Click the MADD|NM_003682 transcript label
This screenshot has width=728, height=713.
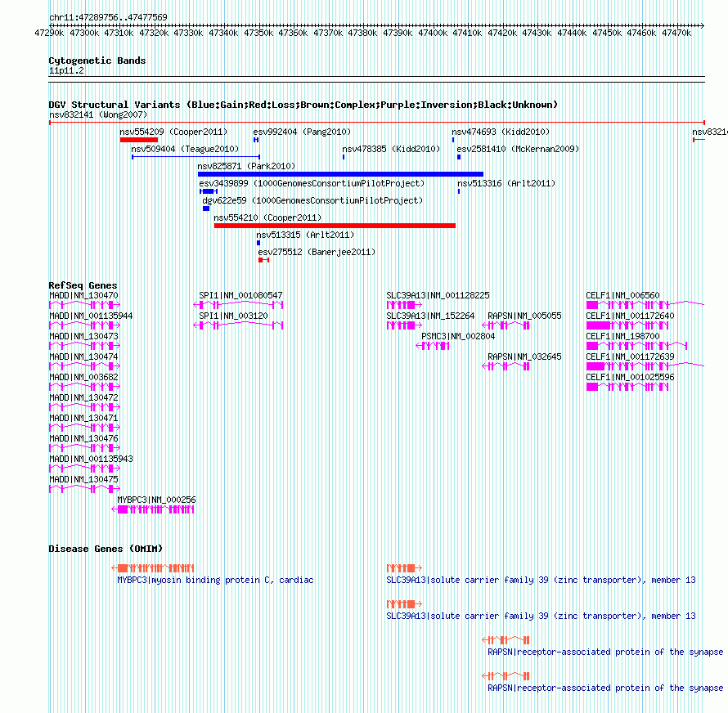83,377
